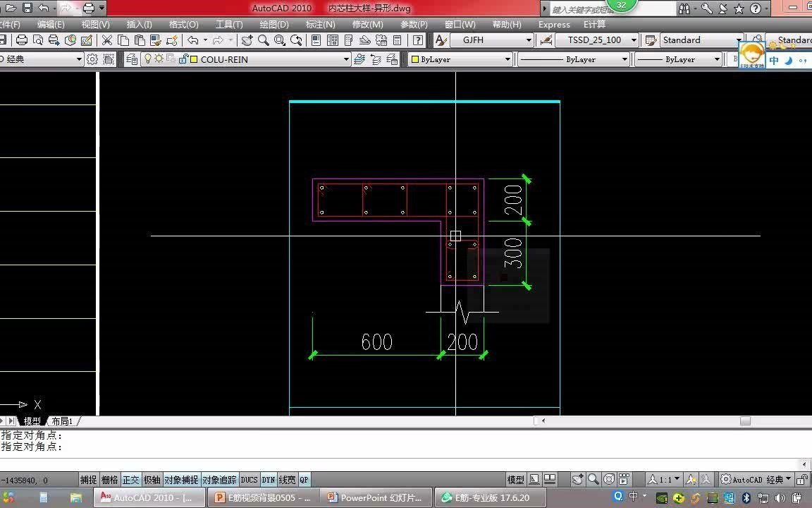Expand the COLU-REIN layer dropdown
Screen dimensions: 812x508
click(x=346, y=59)
